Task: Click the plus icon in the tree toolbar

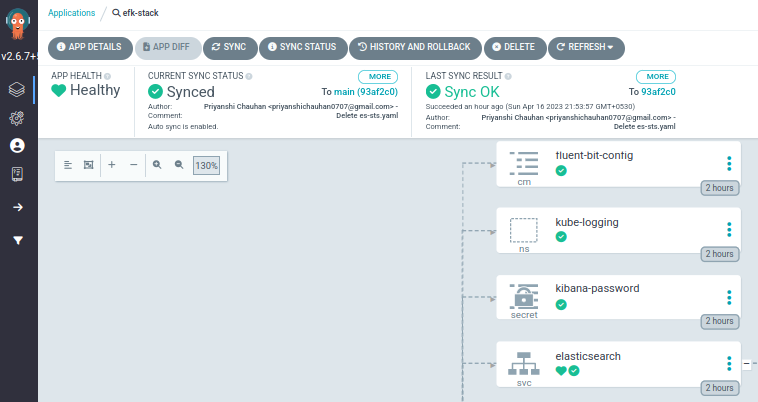Action: point(112,165)
